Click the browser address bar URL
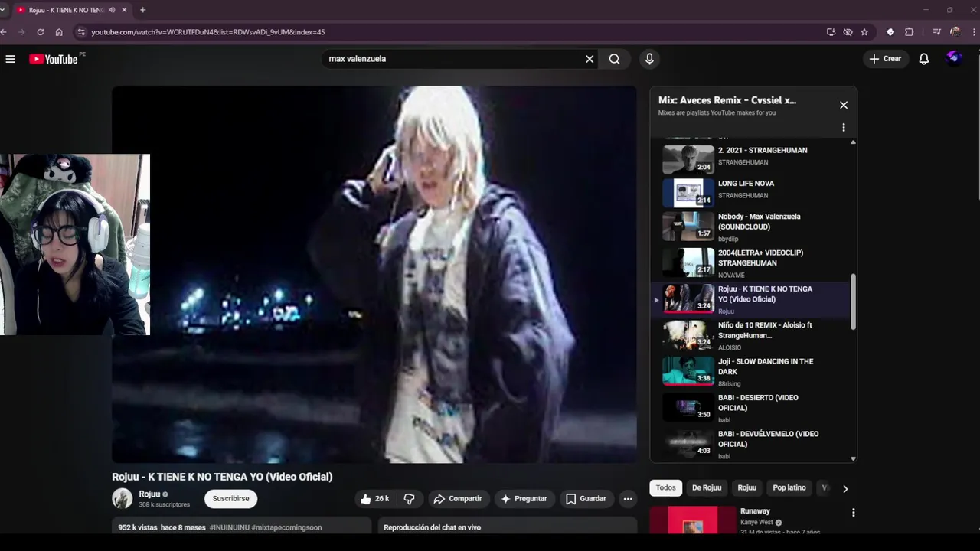This screenshot has height=551, width=980. click(208, 32)
